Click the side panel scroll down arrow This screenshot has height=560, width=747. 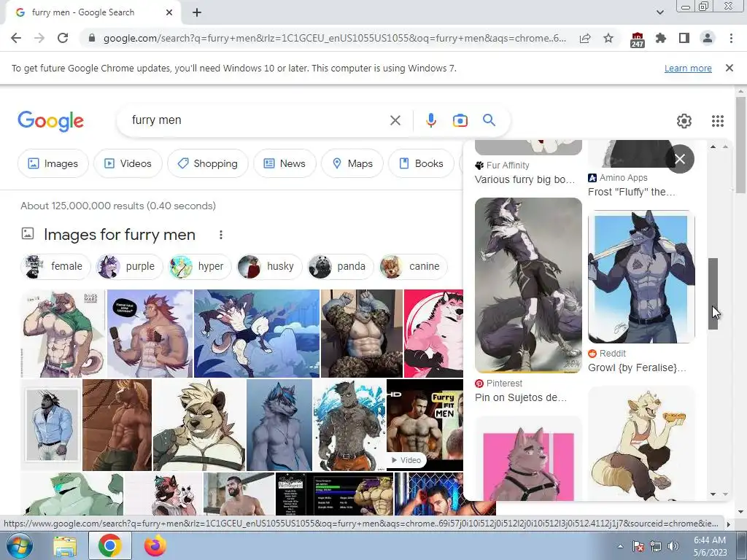(713, 494)
